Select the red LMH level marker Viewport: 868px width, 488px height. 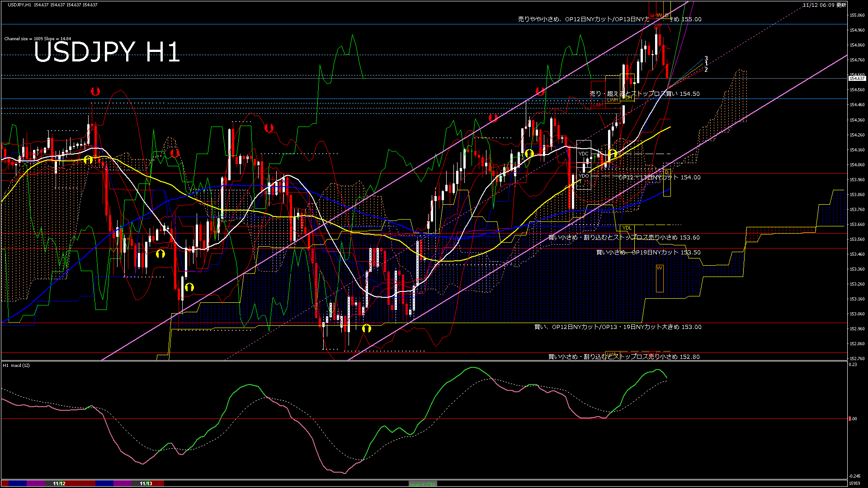point(599,105)
